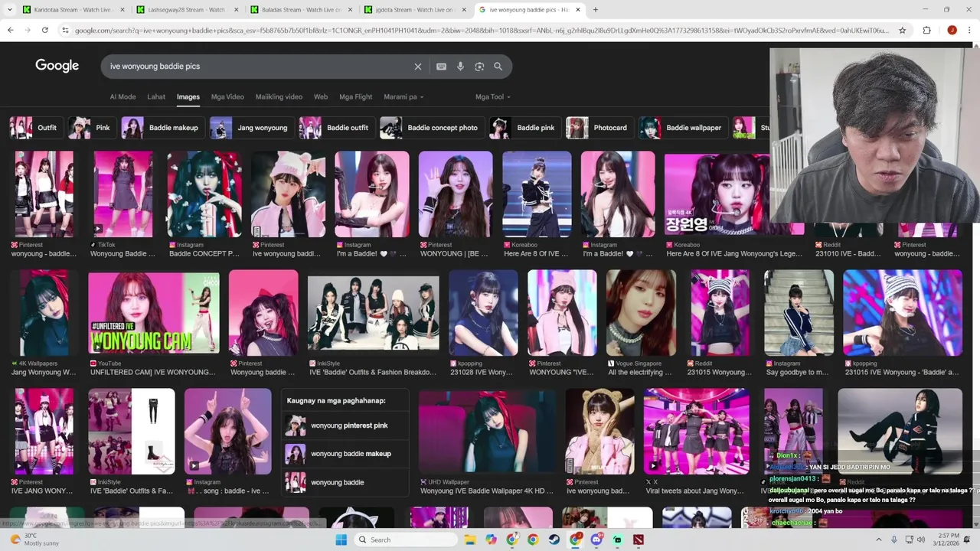980x551 pixels.
Task: Open the UNFILTERED IVE WONYOUNG CAM thumbnail
Action: 154,313
